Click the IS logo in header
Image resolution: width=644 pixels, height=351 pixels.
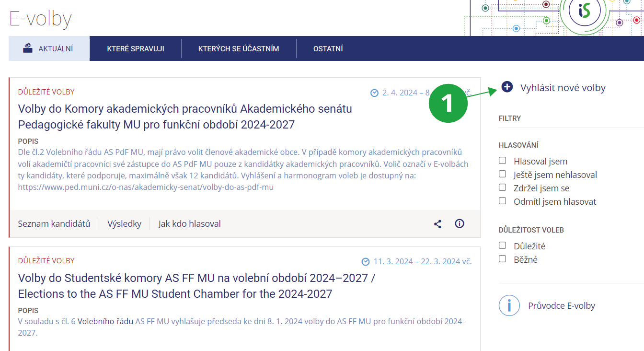pos(584,10)
